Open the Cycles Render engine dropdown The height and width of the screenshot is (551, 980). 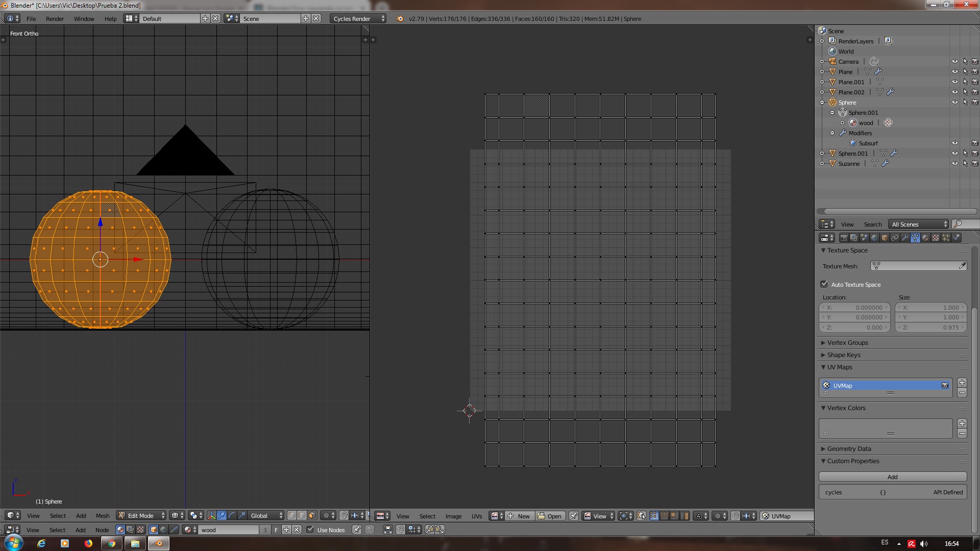click(358, 18)
